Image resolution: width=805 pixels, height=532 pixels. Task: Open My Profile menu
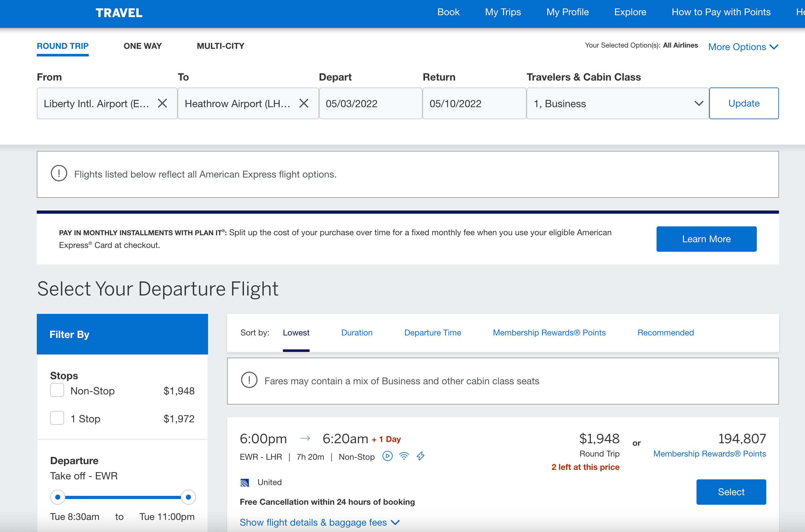pyautogui.click(x=567, y=12)
